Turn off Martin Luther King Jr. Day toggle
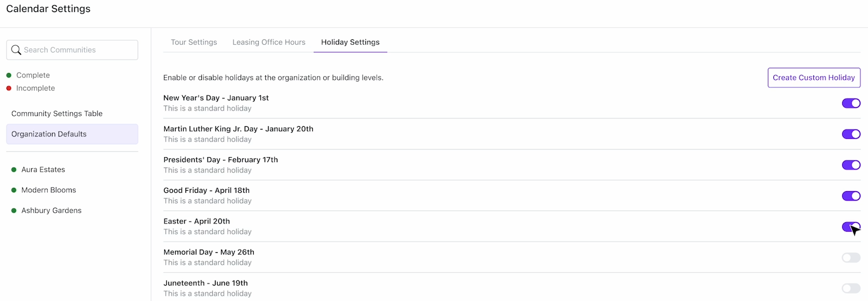Image resolution: width=868 pixels, height=301 pixels. (851, 134)
